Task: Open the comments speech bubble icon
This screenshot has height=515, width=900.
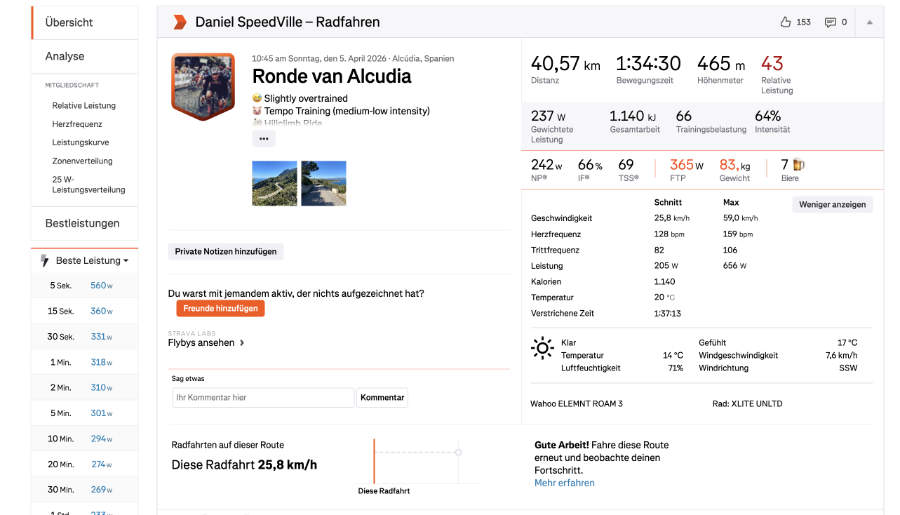Action: pos(830,22)
